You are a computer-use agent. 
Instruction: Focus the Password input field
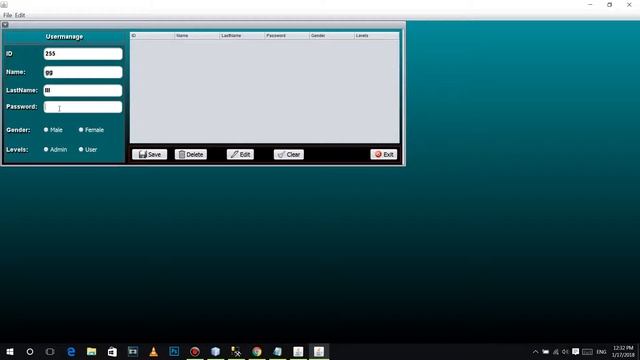[x=83, y=107]
